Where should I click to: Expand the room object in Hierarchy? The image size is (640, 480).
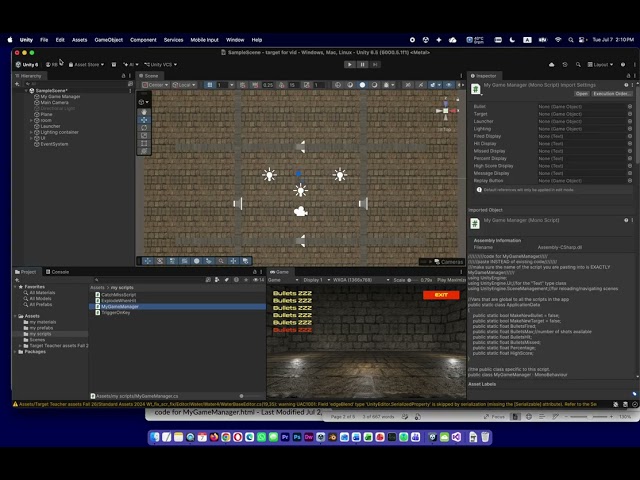pos(31,120)
